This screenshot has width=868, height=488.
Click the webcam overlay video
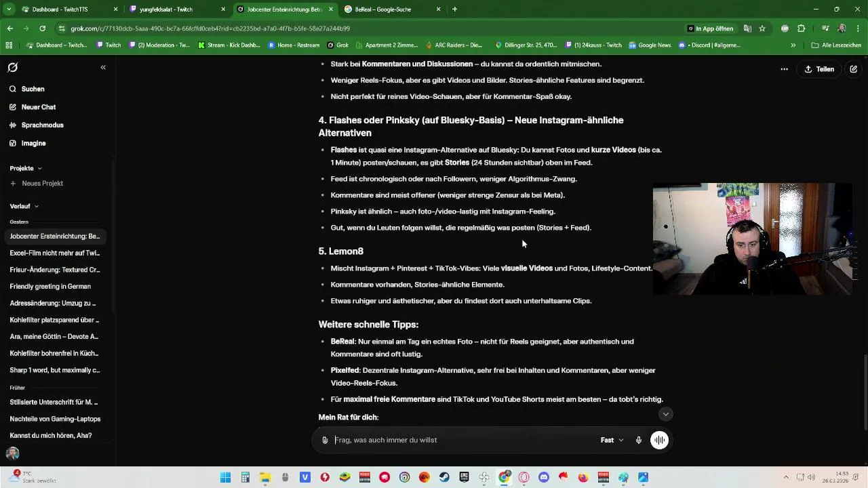[x=752, y=239]
